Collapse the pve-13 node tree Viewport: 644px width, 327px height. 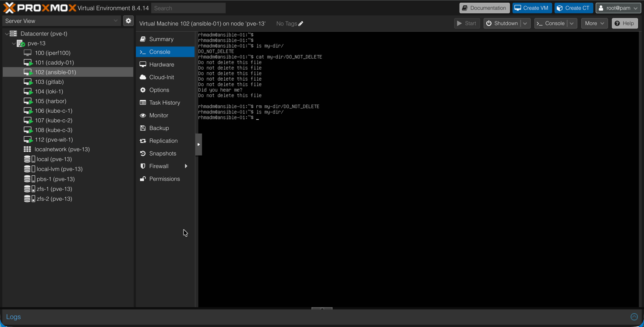[x=13, y=43]
